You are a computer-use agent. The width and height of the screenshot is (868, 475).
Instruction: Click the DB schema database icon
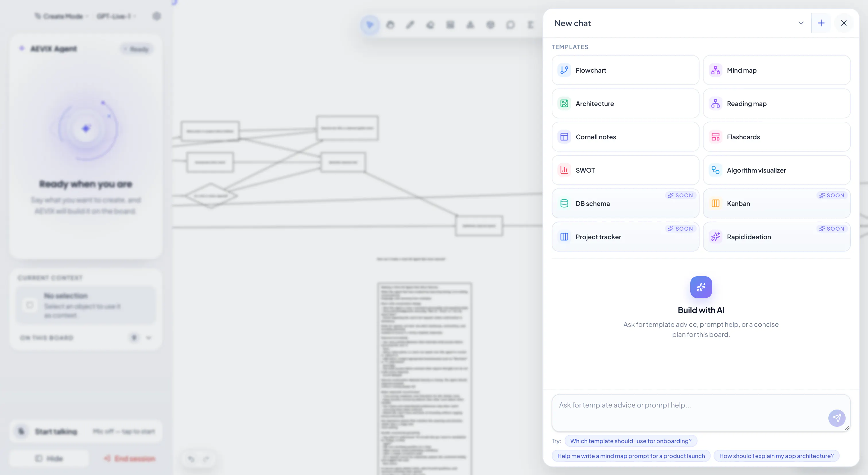click(x=564, y=204)
